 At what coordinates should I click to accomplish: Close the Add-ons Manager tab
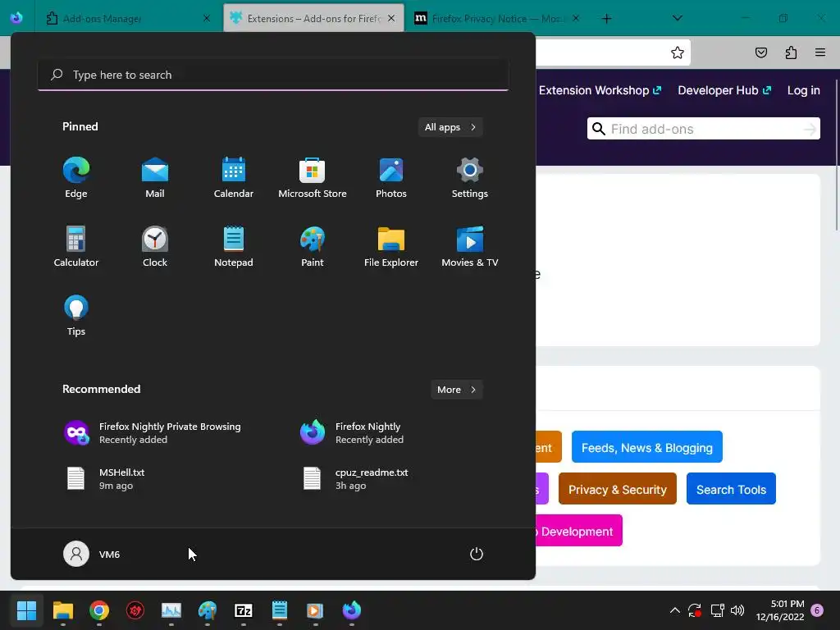(207, 18)
